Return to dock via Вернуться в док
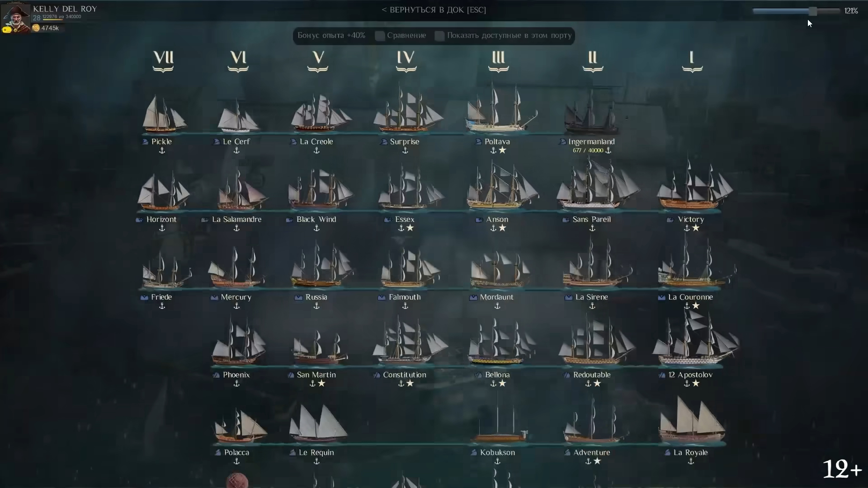 coord(434,10)
